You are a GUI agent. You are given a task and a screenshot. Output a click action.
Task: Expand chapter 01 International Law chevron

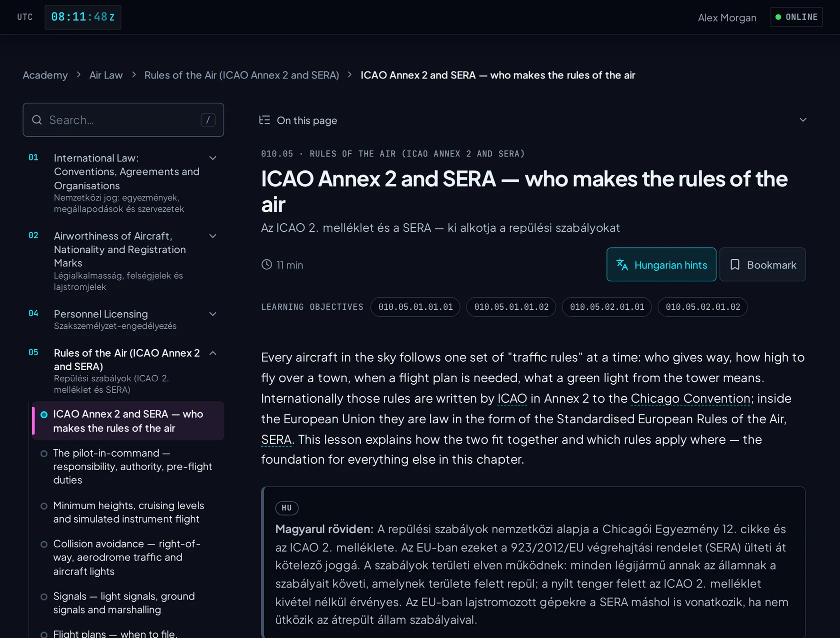(213, 158)
